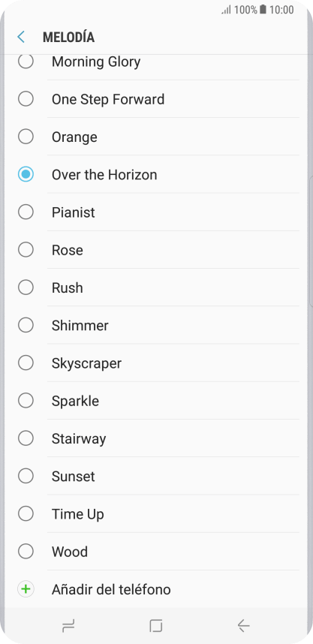Tap the selected Over the Horizon radio
Screen dimensions: 313x644
pos(26,175)
